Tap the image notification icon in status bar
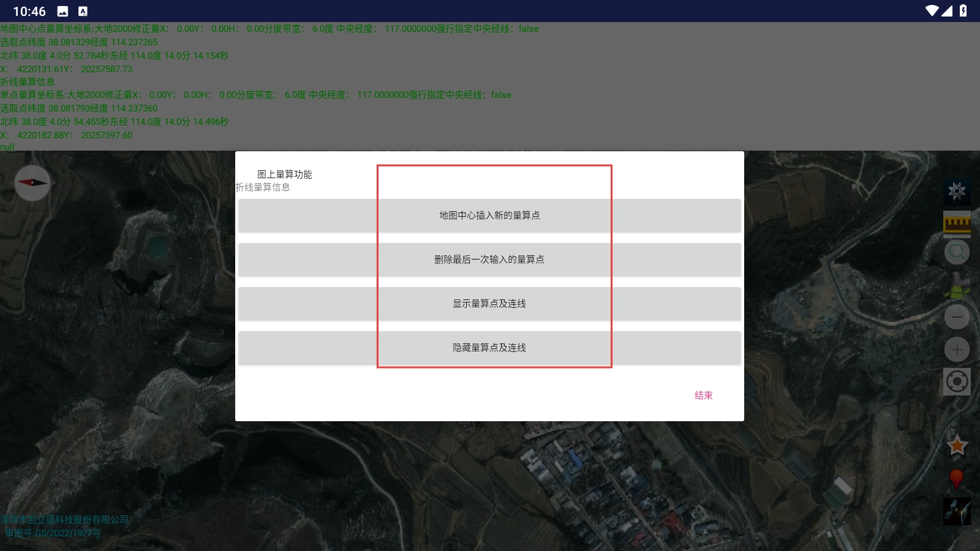 point(62,11)
